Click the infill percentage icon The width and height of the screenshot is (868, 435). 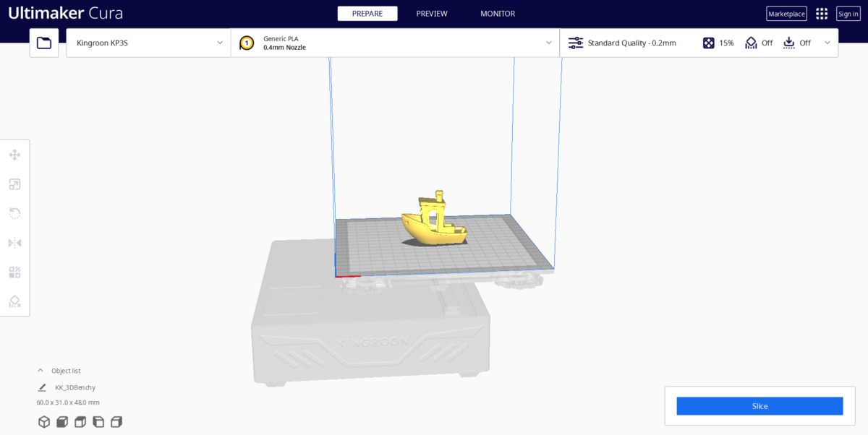click(x=709, y=43)
